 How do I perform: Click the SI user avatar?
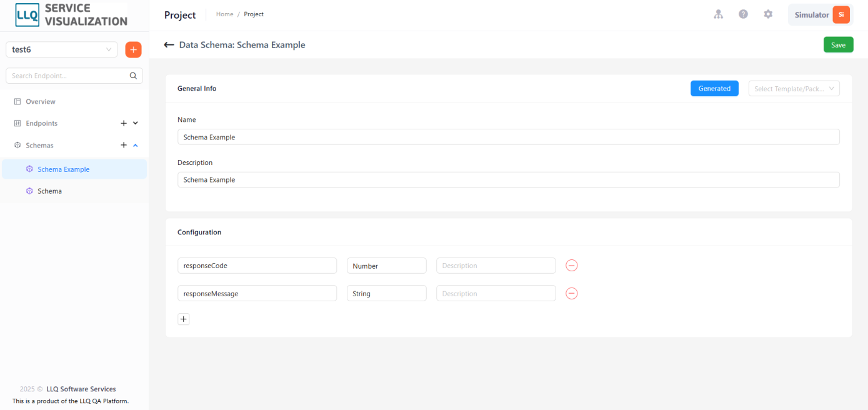click(x=841, y=14)
